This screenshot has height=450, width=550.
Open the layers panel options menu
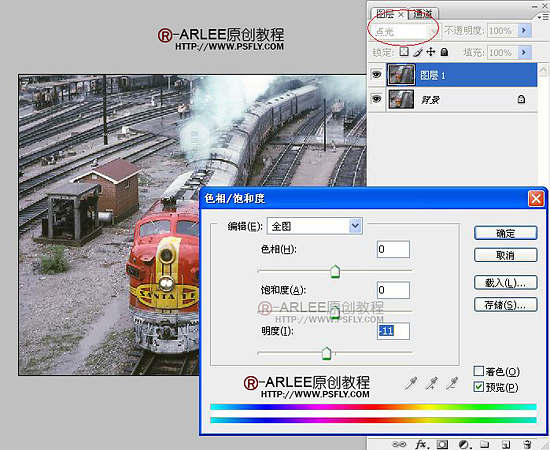point(543,17)
